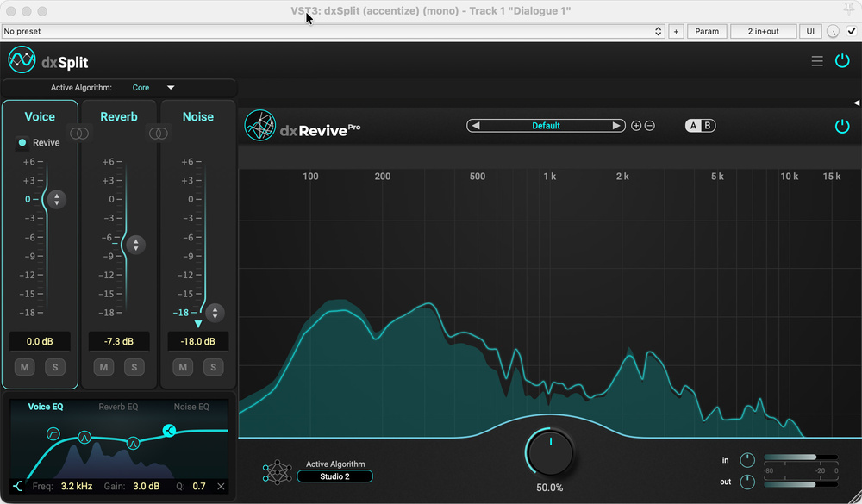Click the 2 in+out routing button
This screenshot has width=862, height=504.
click(x=763, y=31)
